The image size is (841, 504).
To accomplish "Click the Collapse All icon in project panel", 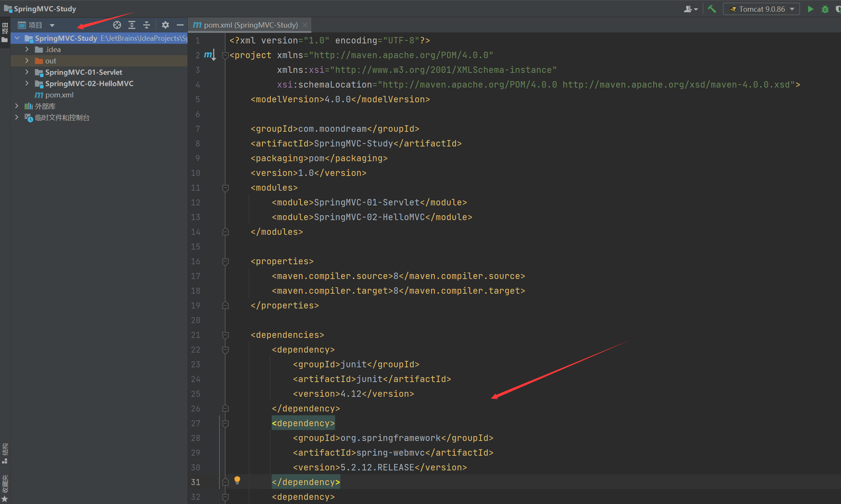I will pyautogui.click(x=147, y=25).
